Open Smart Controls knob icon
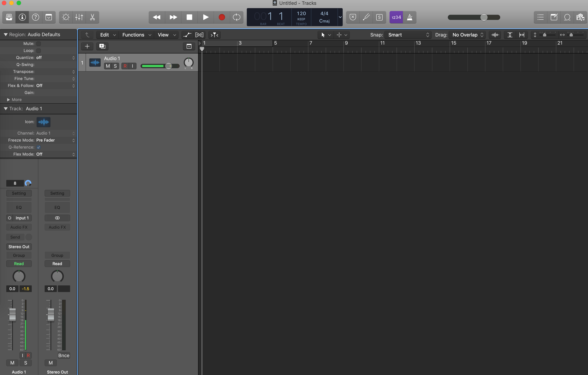 [x=66, y=17]
